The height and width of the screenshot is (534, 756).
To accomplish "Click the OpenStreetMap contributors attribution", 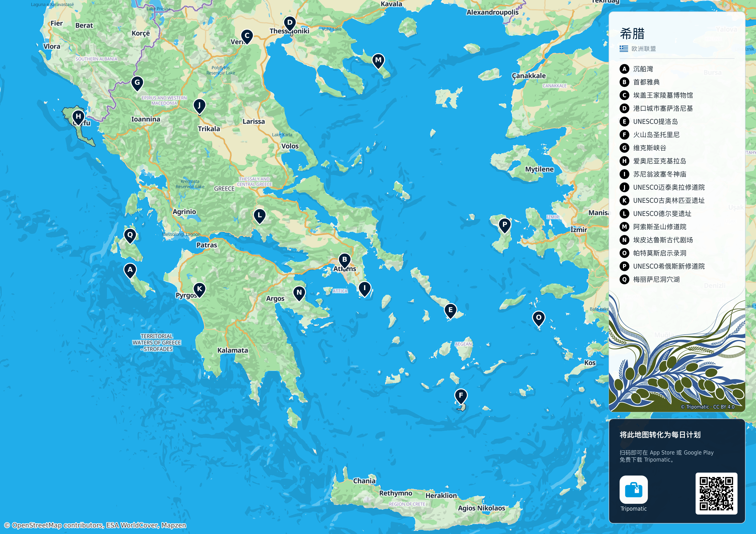I will [95, 525].
